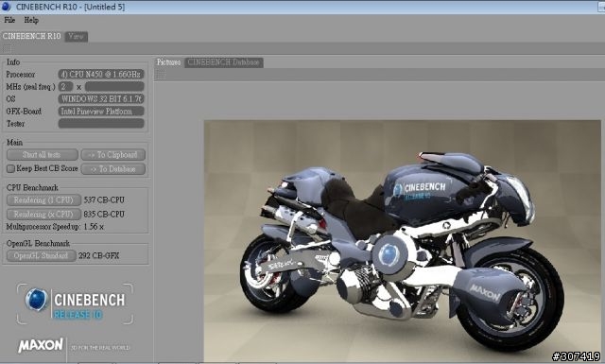
Task: Click the OS info field
Action: tap(101, 99)
